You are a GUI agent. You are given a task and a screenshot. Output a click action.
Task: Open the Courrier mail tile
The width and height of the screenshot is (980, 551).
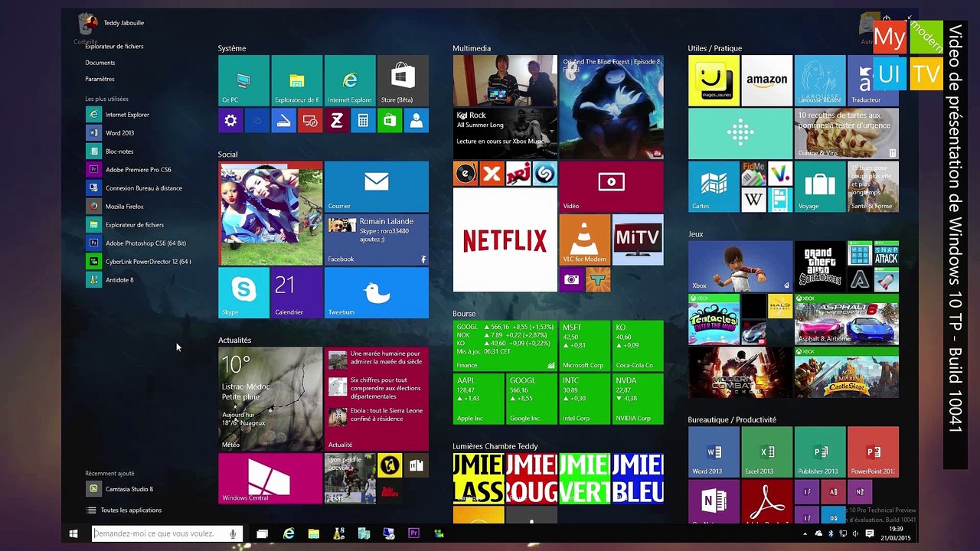pyautogui.click(x=377, y=186)
